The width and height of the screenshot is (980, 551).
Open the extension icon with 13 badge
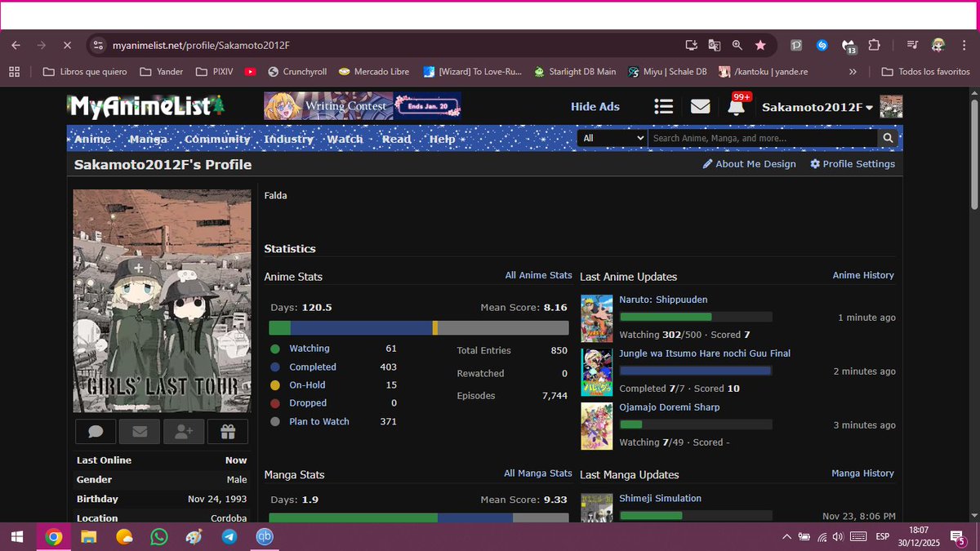coord(849,47)
